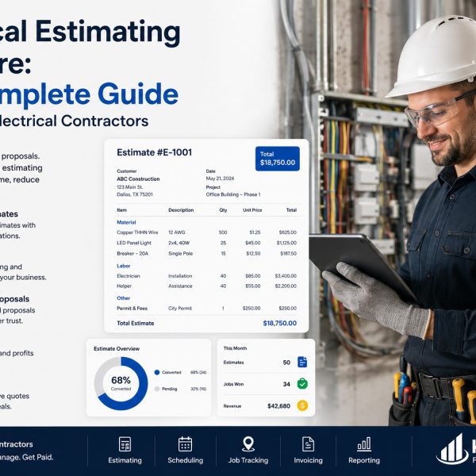Click the Description column header

point(181,209)
